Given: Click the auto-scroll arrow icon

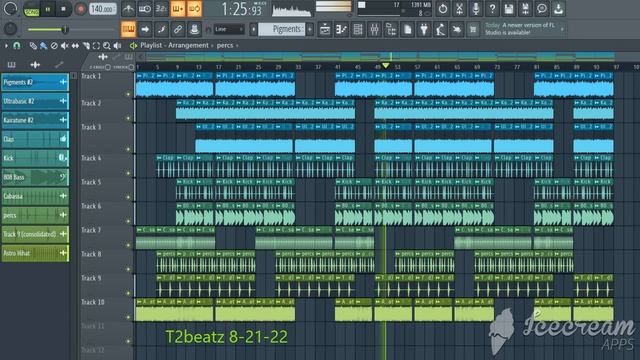Looking at the screenshot, I should (145, 29).
